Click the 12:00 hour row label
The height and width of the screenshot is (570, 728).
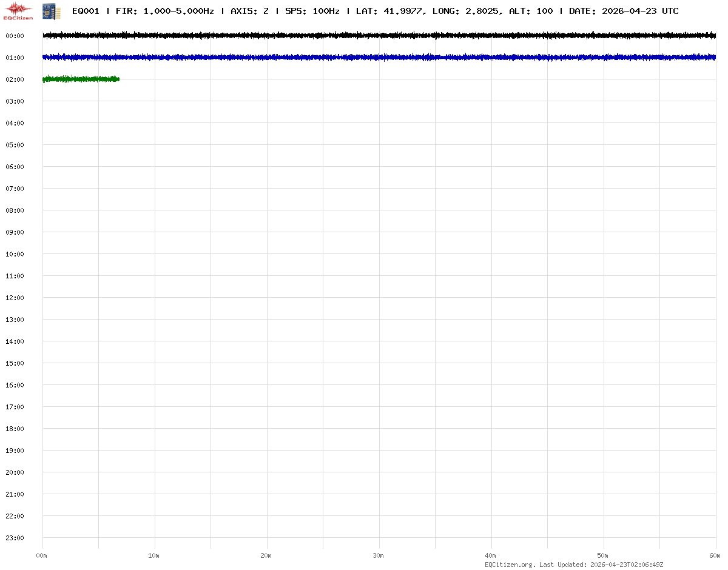click(x=15, y=298)
